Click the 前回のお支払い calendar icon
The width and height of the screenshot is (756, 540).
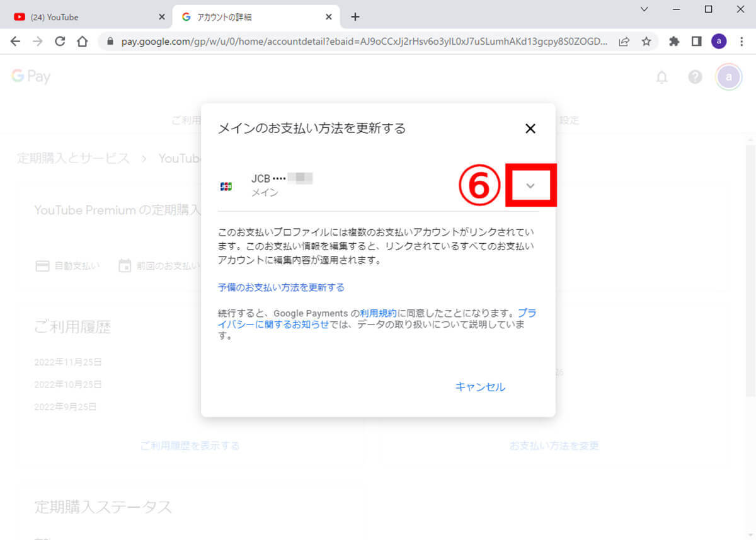coord(125,265)
